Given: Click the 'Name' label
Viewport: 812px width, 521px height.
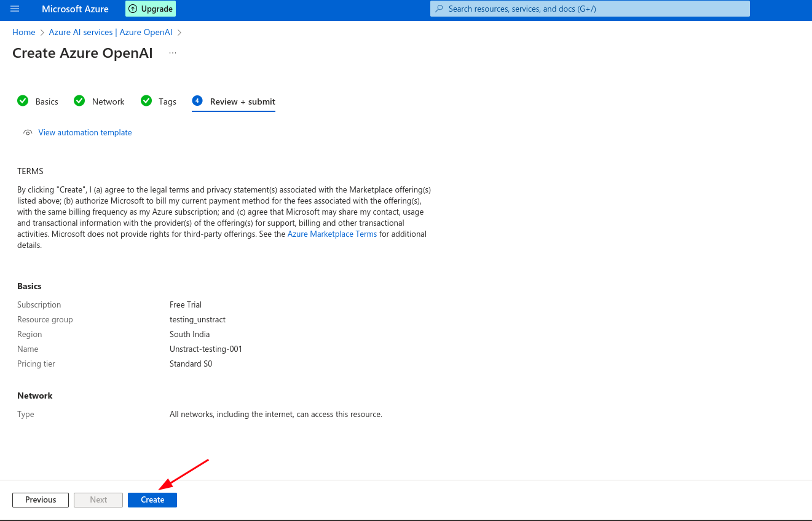Looking at the screenshot, I should (x=28, y=349).
